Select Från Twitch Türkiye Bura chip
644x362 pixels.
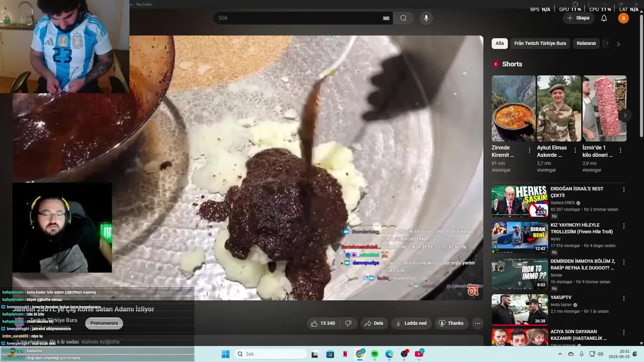[x=540, y=43]
